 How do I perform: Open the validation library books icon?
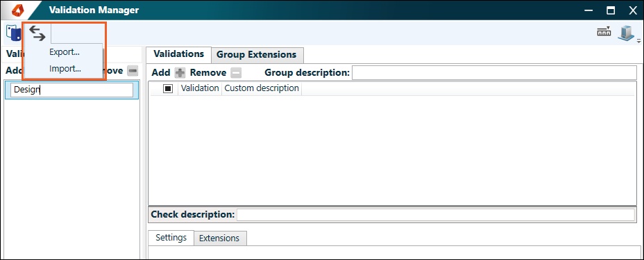point(14,33)
